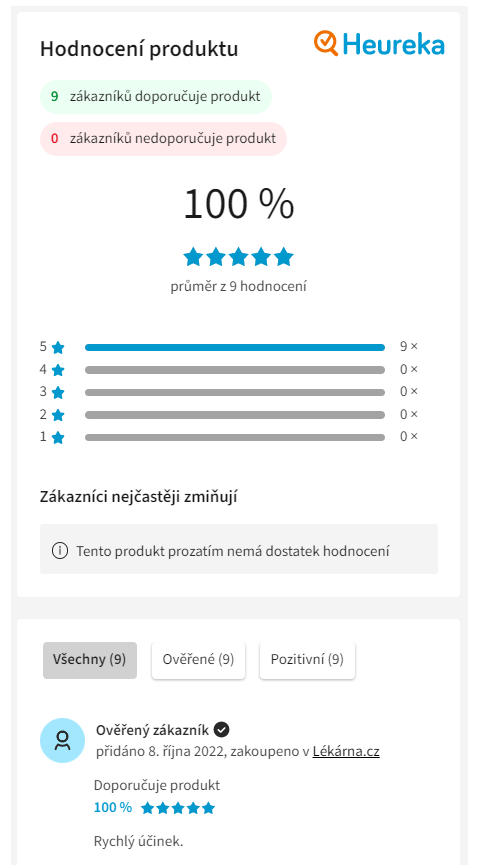
Task: Switch to Ověřené (9) reviews tab
Action: 199,660
